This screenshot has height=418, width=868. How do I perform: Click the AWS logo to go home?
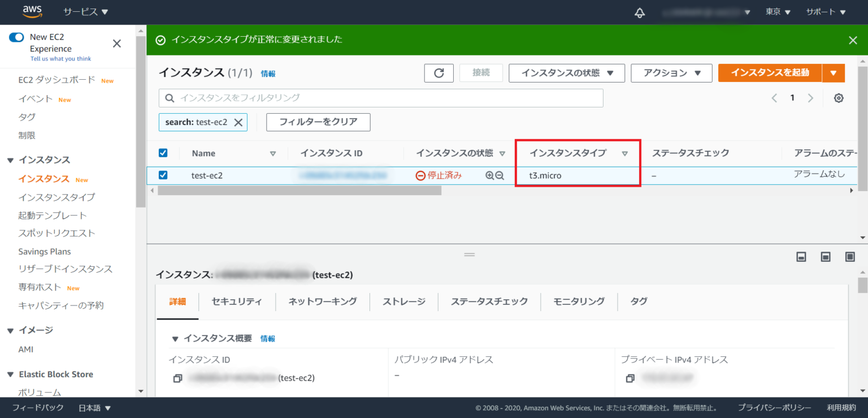(x=32, y=11)
